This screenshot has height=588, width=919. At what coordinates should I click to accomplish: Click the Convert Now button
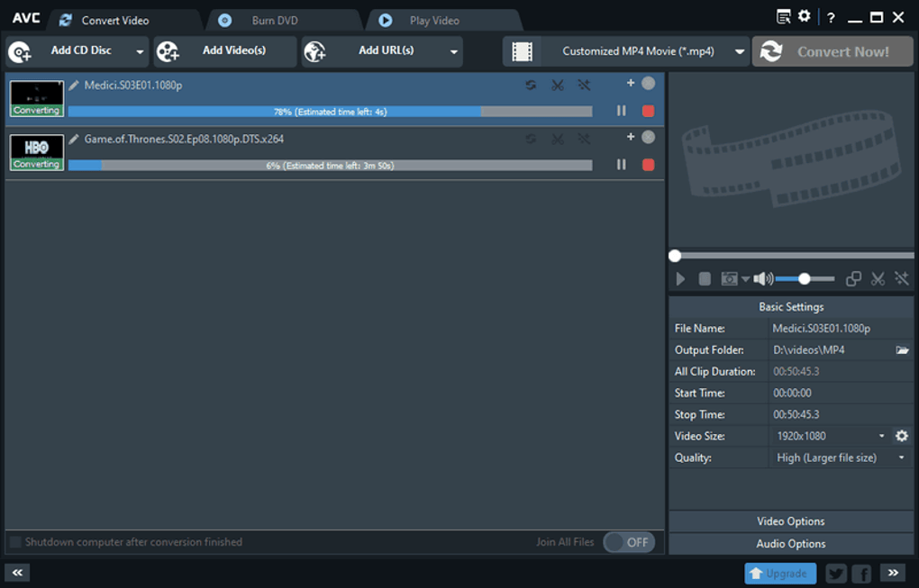[833, 51]
